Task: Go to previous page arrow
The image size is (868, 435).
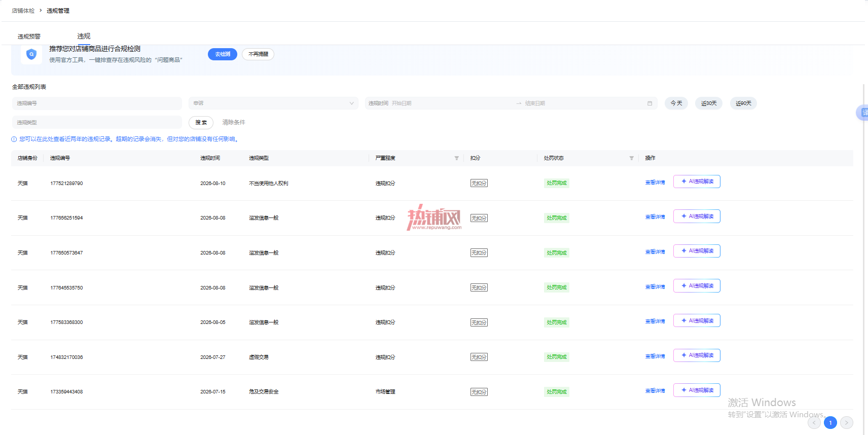Action: tap(814, 423)
